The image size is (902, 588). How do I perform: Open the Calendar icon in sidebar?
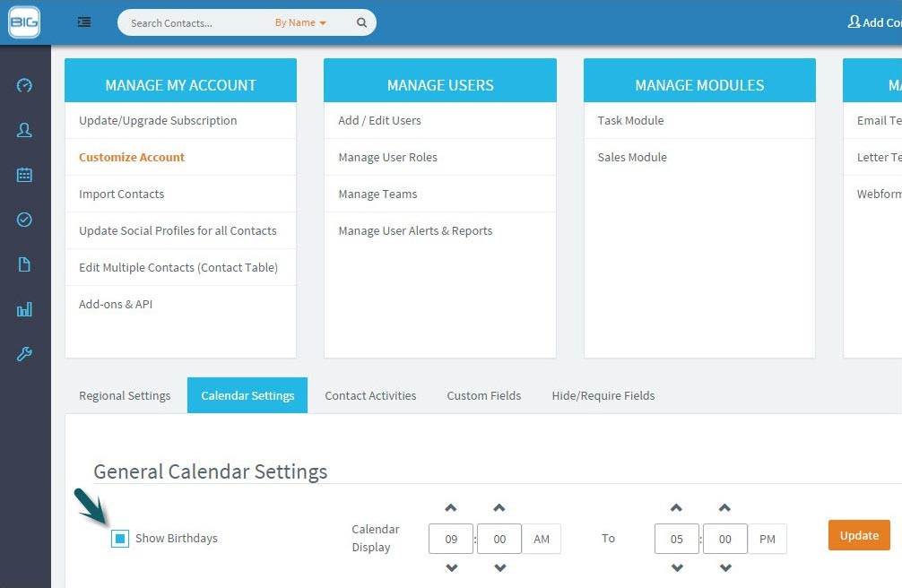24,175
